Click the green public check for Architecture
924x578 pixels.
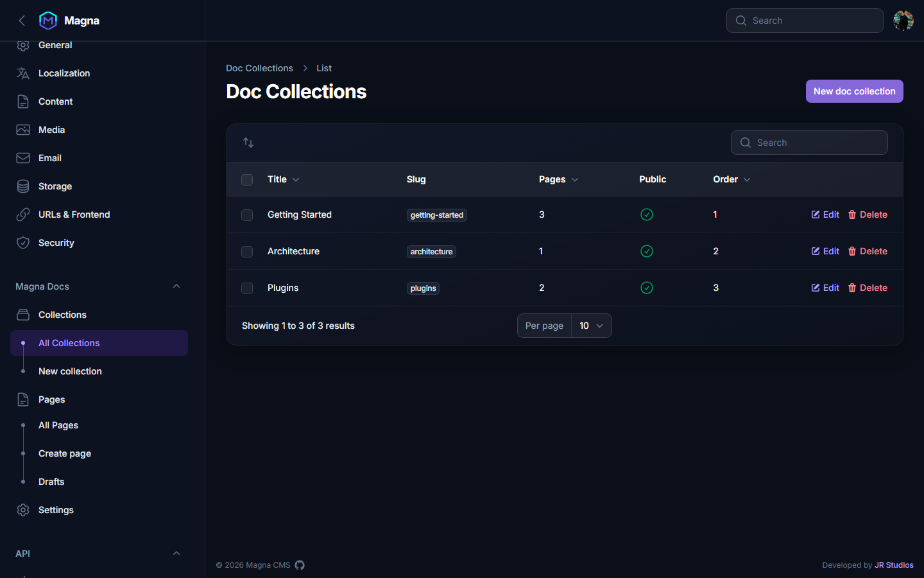pos(647,251)
